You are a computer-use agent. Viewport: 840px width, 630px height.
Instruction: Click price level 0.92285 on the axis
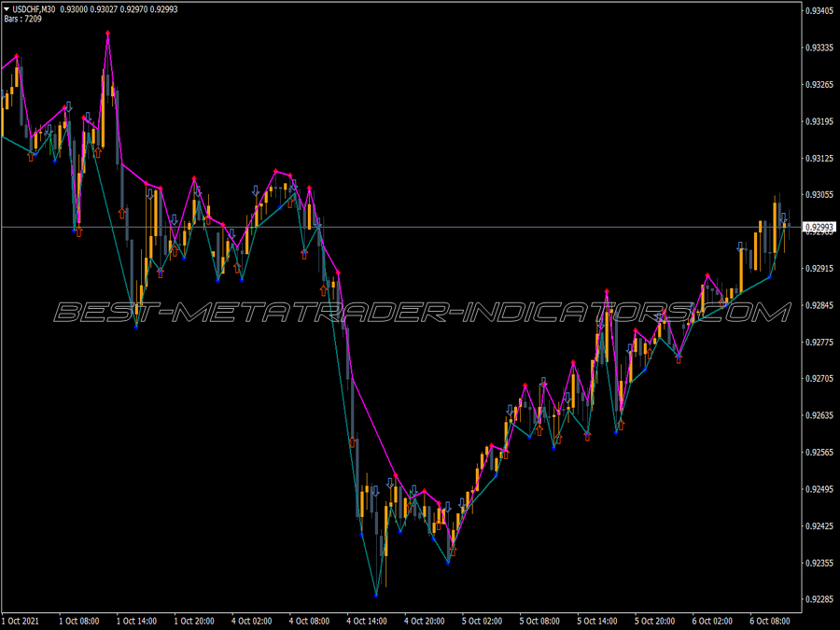[819, 599]
